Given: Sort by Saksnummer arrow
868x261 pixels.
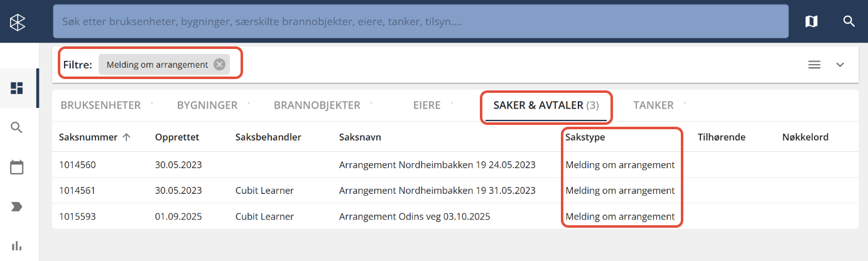Looking at the screenshot, I should [x=126, y=137].
